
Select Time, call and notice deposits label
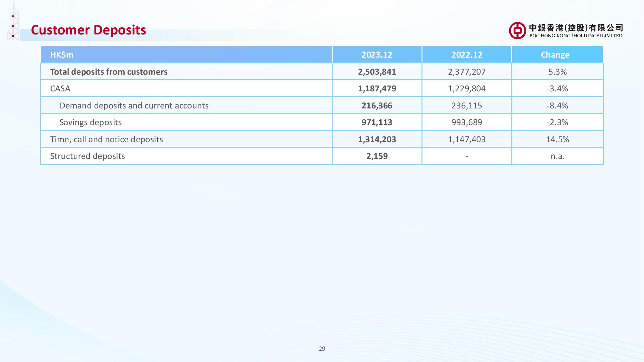[x=107, y=139]
